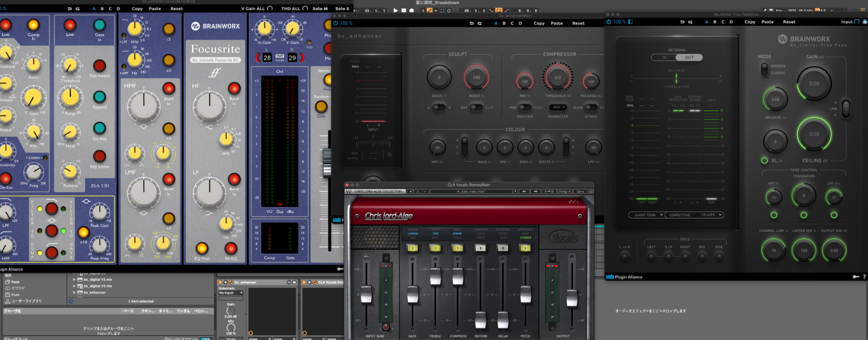Click wrench icon on CLA Vocals device header

[x=315, y=282]
